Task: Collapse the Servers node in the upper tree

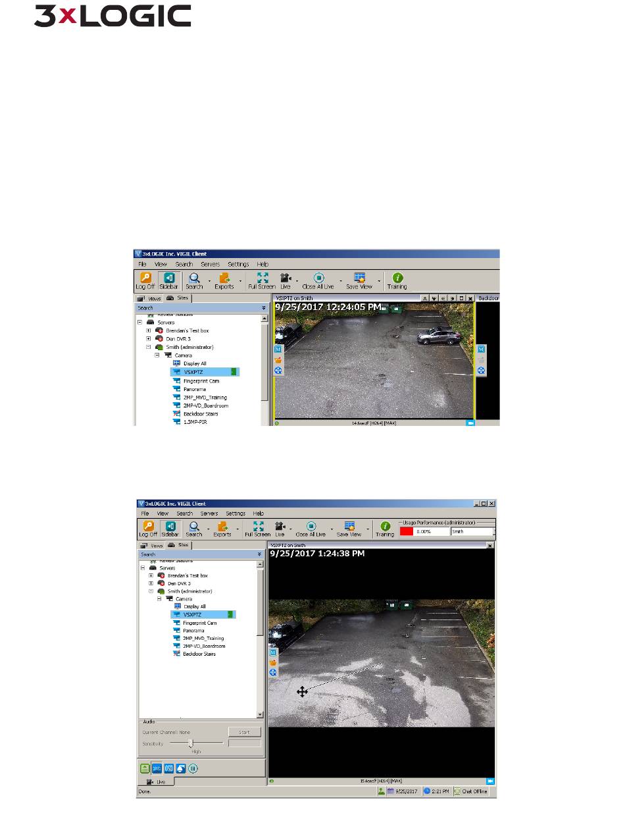Action: pos(140,323)
